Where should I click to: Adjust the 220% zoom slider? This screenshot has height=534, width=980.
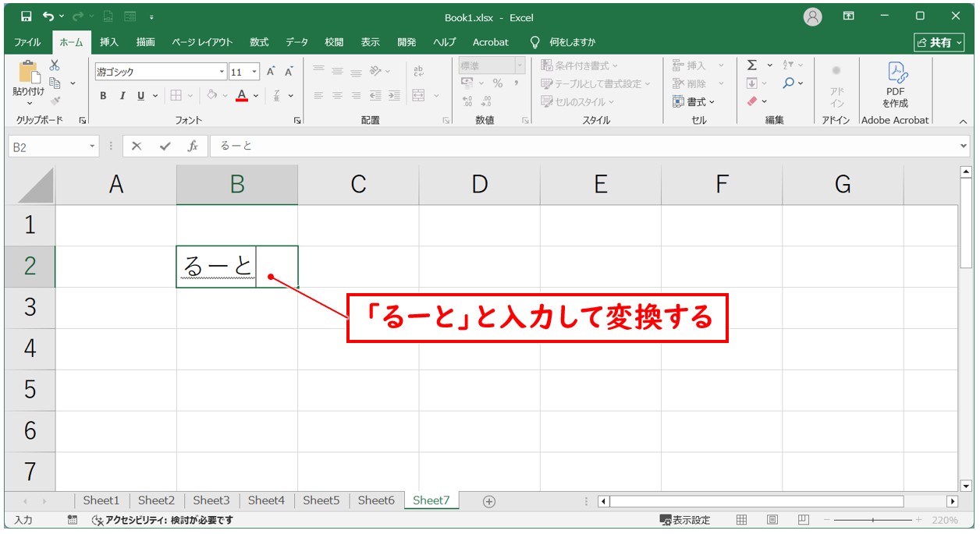click(x=872, y=519)
